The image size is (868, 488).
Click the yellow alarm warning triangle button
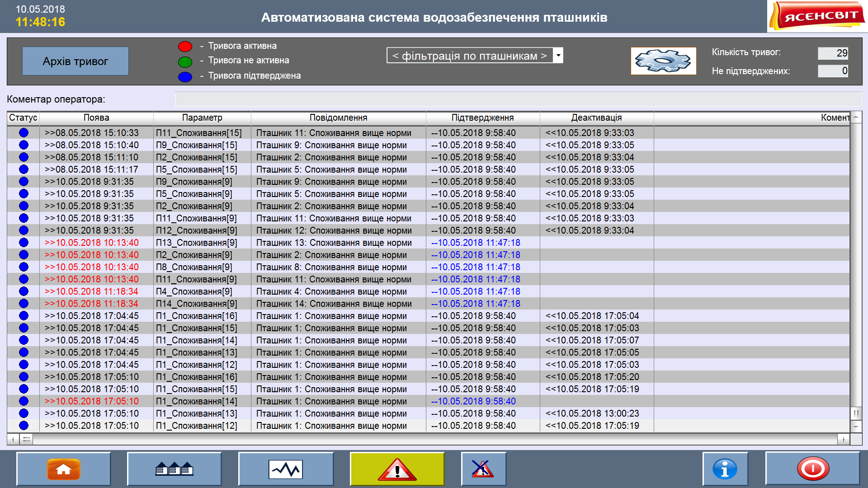[397, 469]
